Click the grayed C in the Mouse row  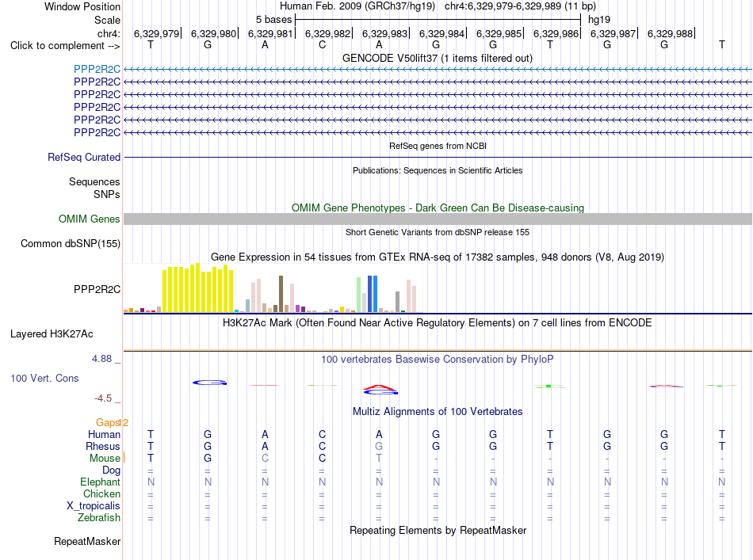tap(265, 459)
